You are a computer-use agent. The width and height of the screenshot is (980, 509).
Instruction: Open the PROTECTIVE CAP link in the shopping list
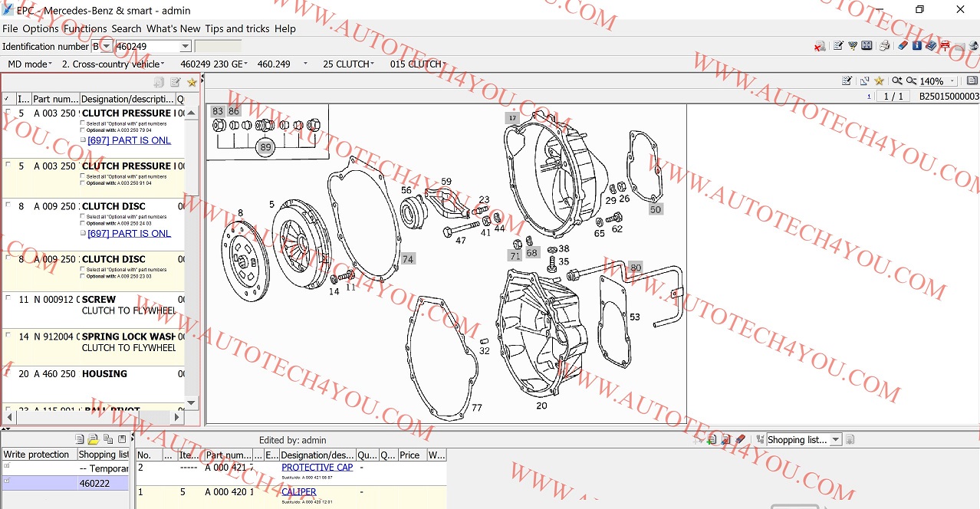[317, 467]
